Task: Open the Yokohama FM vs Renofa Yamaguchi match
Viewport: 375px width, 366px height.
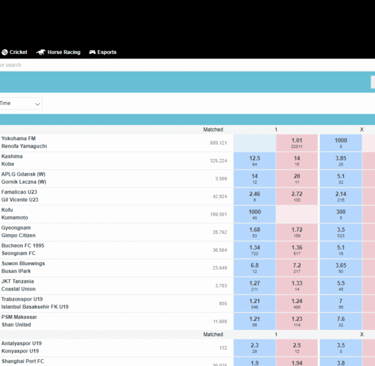Action: click(x=24, y=142)
